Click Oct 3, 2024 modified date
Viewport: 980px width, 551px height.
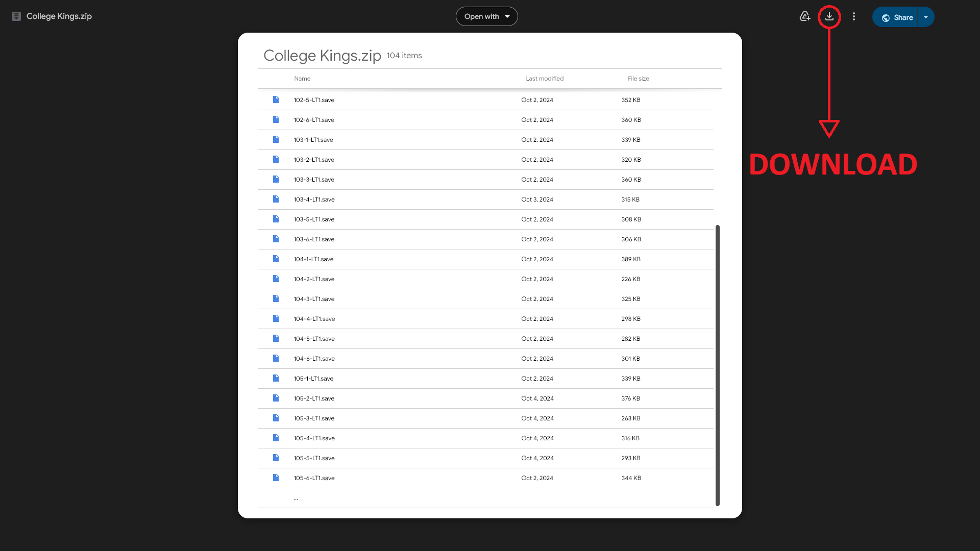[x=537, y=199]
